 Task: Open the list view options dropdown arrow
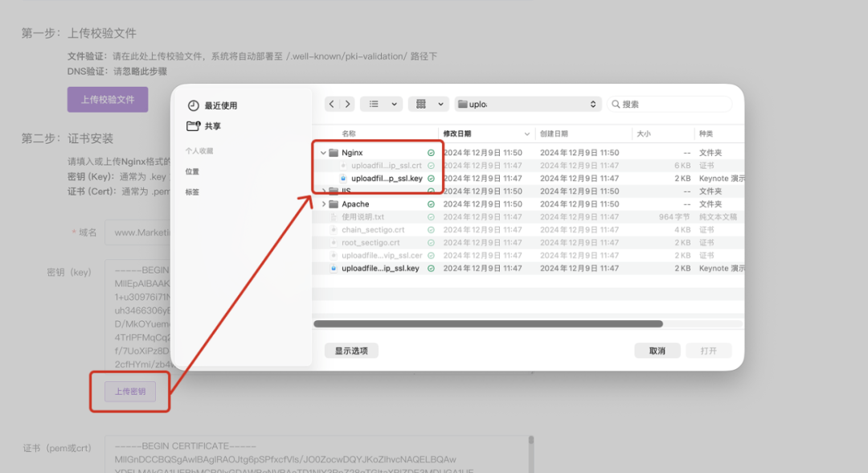click(394, 104)
